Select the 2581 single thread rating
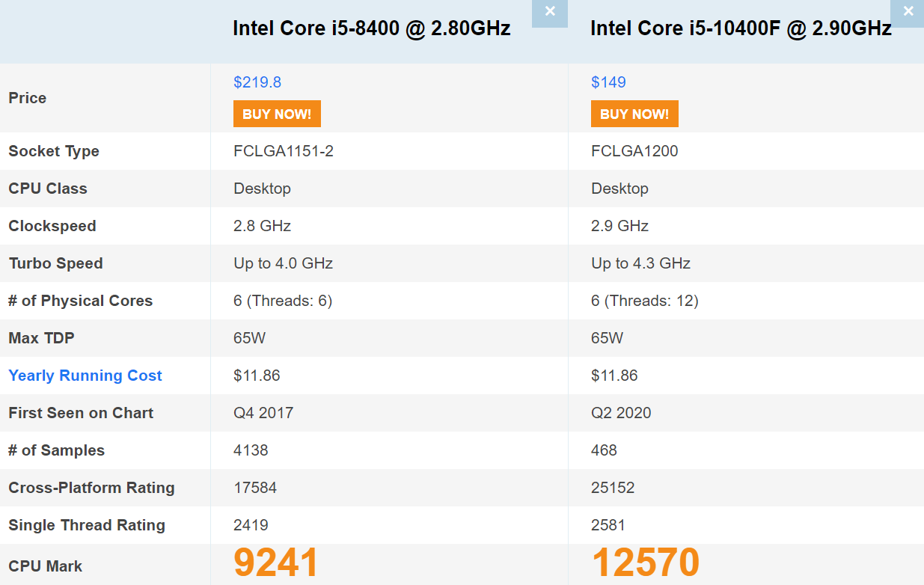 [x=608, y=525]
